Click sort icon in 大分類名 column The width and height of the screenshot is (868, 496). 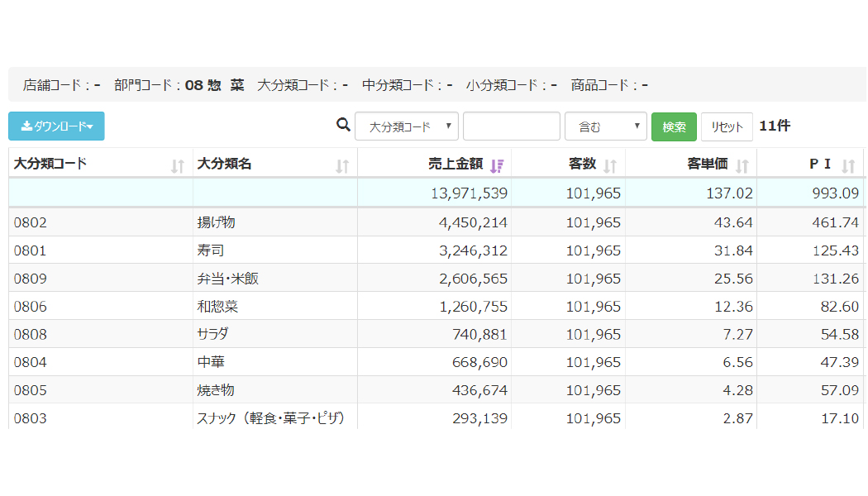[x=342, y=166]
